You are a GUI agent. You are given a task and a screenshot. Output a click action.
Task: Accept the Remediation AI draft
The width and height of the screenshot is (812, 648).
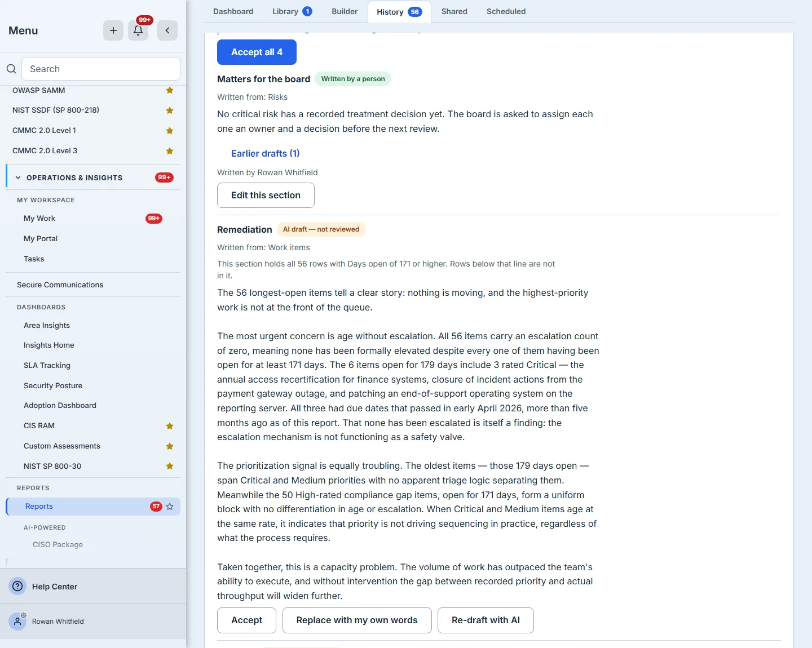pyautogui.click(x=246, y=620)
